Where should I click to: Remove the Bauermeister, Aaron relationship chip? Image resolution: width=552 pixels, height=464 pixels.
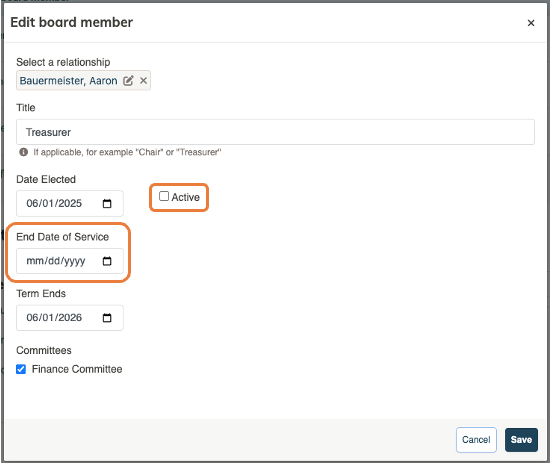click(143, 81)
